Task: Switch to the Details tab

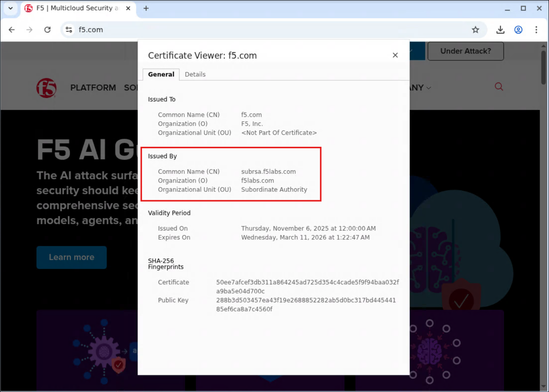Action: click(195, 74)
